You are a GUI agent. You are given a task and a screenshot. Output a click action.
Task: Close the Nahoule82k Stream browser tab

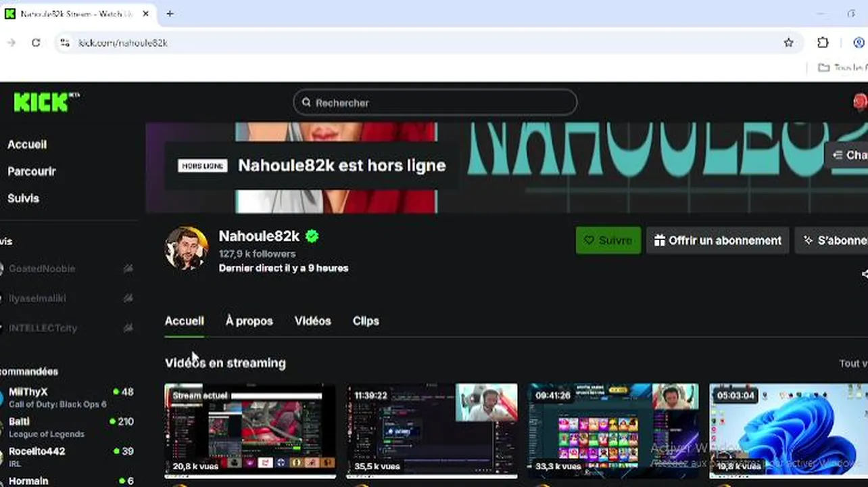point(145,14)
